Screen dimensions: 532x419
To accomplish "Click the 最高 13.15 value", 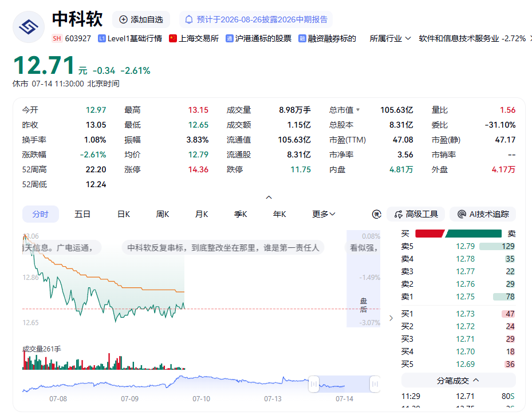I will (x=198, y=110).
